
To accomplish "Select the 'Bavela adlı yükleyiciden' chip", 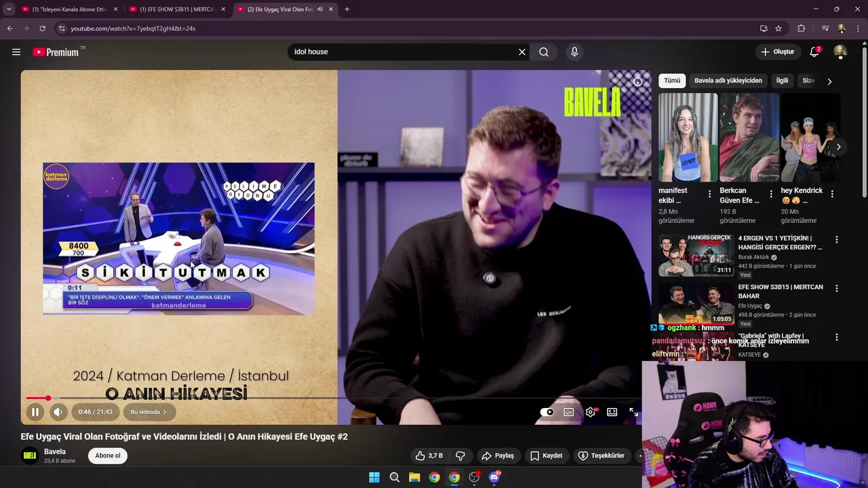I will (x=728, y=81).
